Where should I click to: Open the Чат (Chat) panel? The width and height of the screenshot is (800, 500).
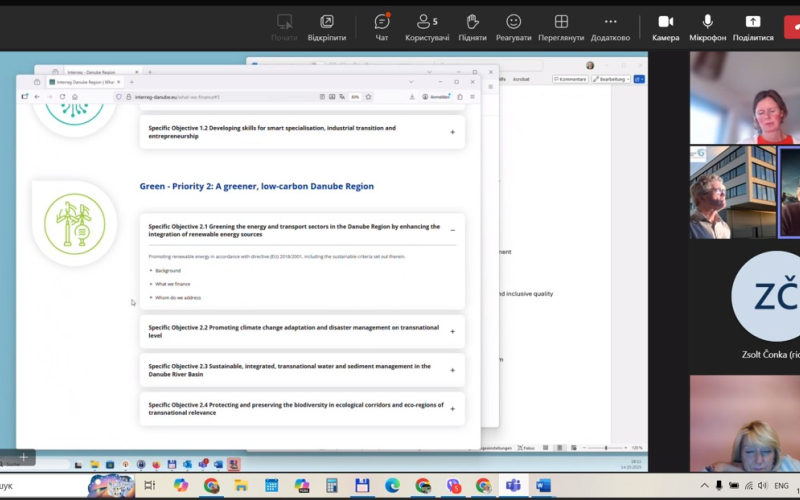381,22
